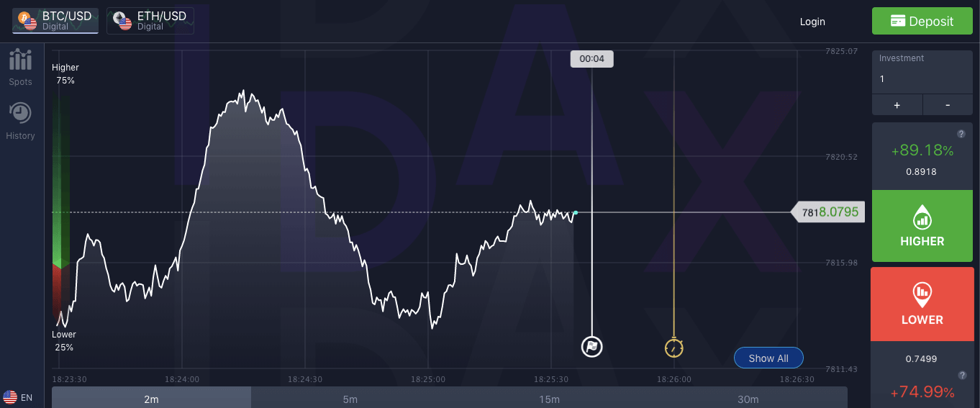The width and height of the screenshot is (980, 408).
Task: Increase investment with plus button
Action: click(897, 105)
